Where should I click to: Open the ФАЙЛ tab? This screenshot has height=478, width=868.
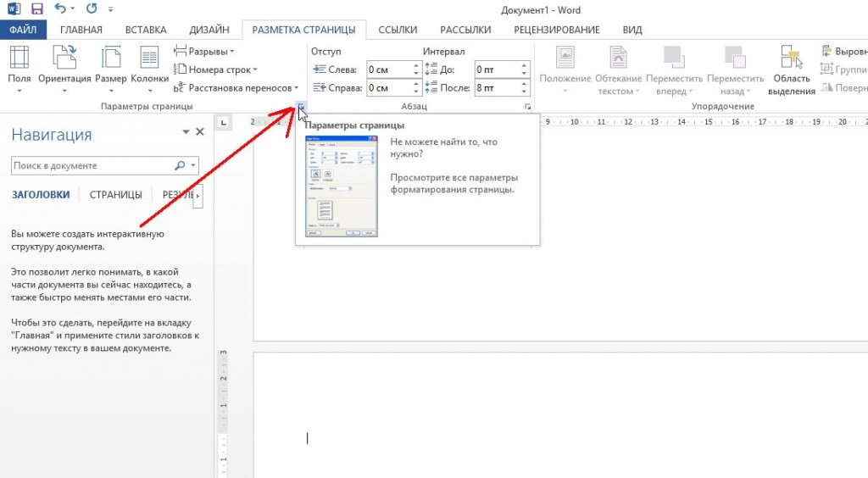(23, 30)
